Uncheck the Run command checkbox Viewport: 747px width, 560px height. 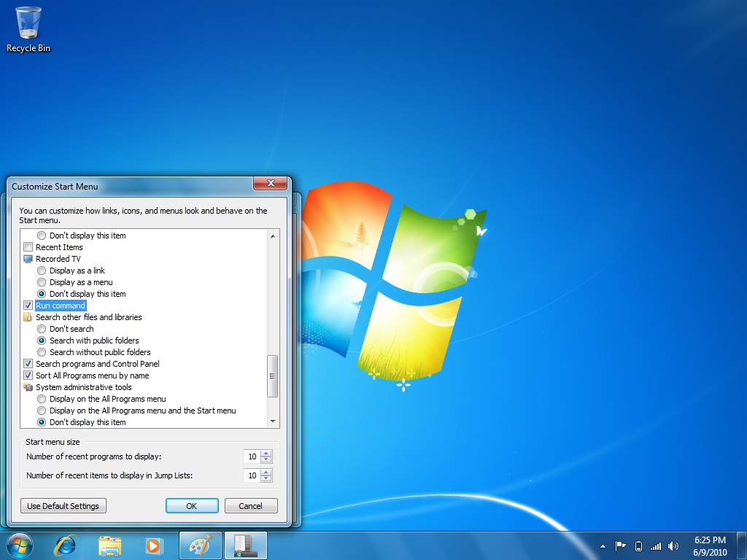coord(28,306)
